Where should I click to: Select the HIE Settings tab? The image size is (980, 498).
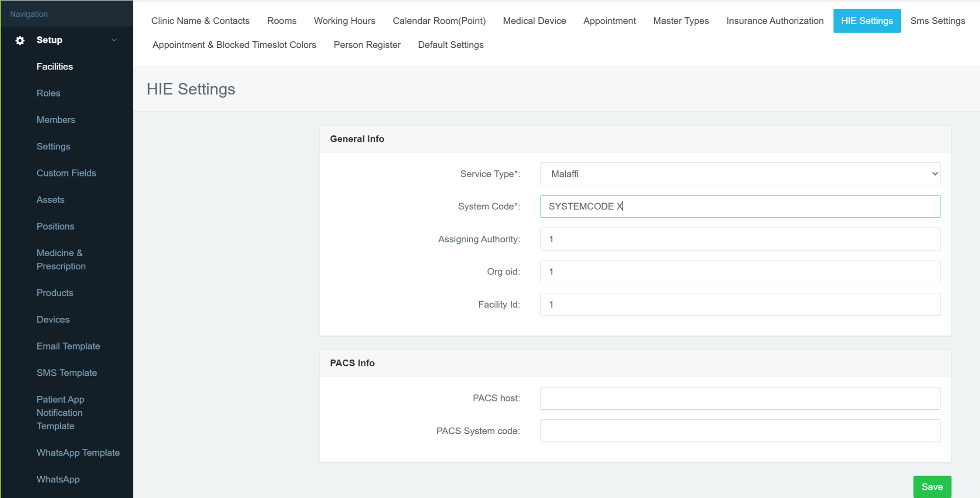[x=867, y=21]
